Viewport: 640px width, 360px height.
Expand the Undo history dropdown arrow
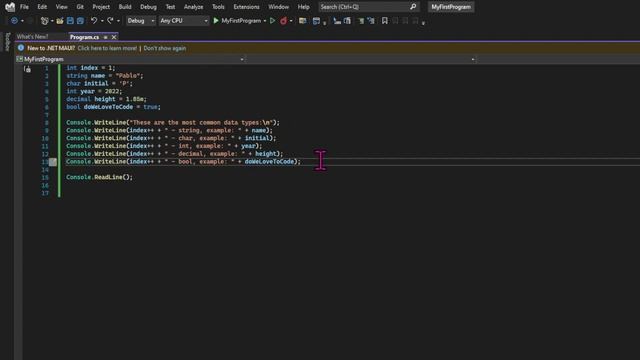[102, 21]
